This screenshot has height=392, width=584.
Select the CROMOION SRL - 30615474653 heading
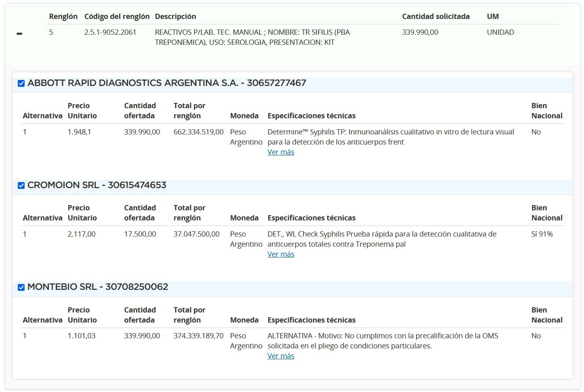pyautogui.click(x=97, y=185)
